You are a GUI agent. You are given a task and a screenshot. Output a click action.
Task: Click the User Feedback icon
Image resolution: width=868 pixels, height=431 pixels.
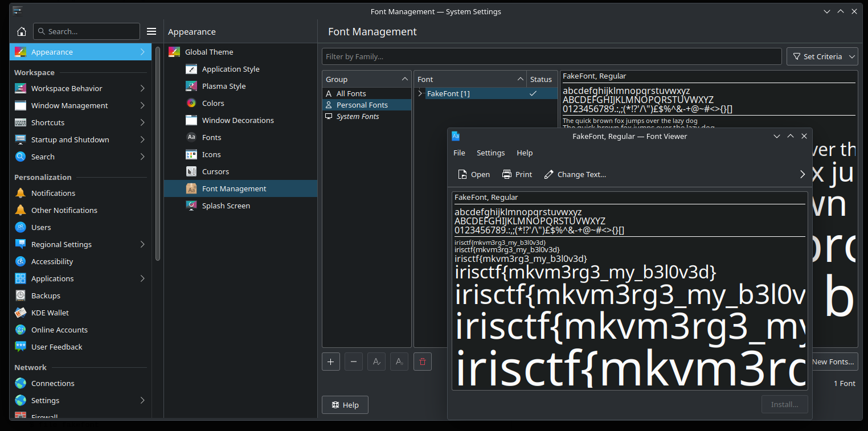click(x=21, y=347)
